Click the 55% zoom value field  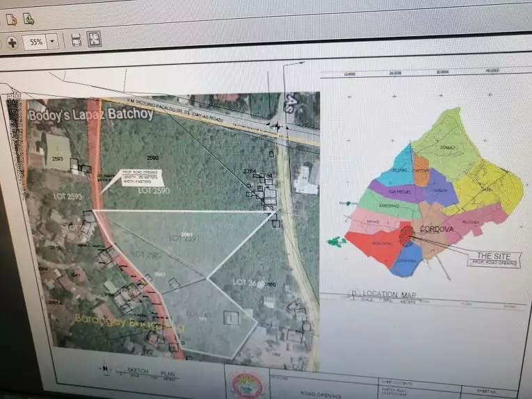(x=35, y=42)
